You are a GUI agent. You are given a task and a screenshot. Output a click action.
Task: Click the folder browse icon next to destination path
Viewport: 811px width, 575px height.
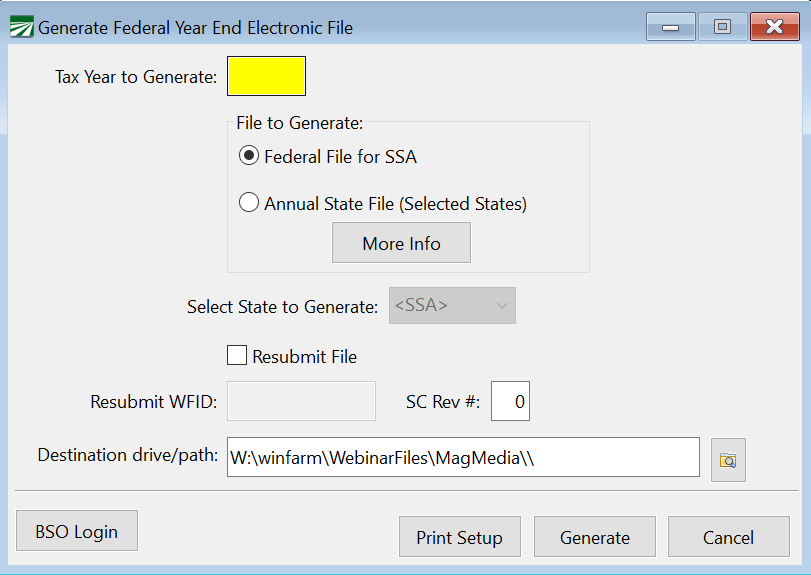(728, 460)
